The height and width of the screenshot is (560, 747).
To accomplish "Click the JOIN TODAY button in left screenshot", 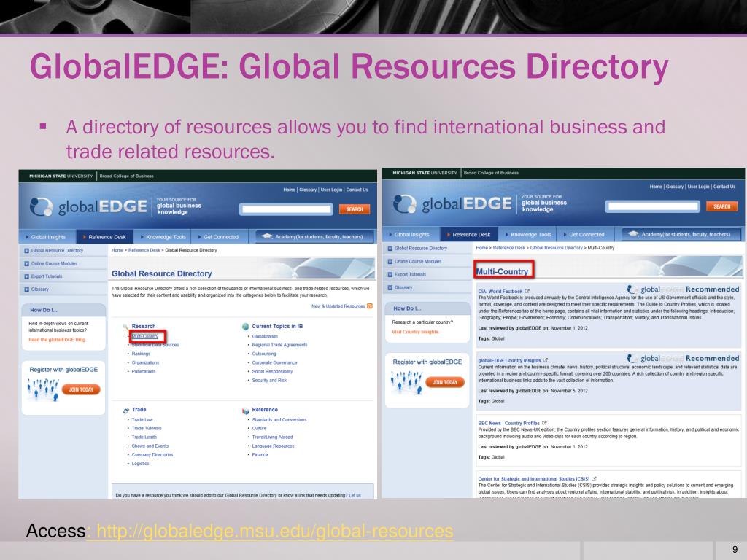I will [x=81, y=389].
